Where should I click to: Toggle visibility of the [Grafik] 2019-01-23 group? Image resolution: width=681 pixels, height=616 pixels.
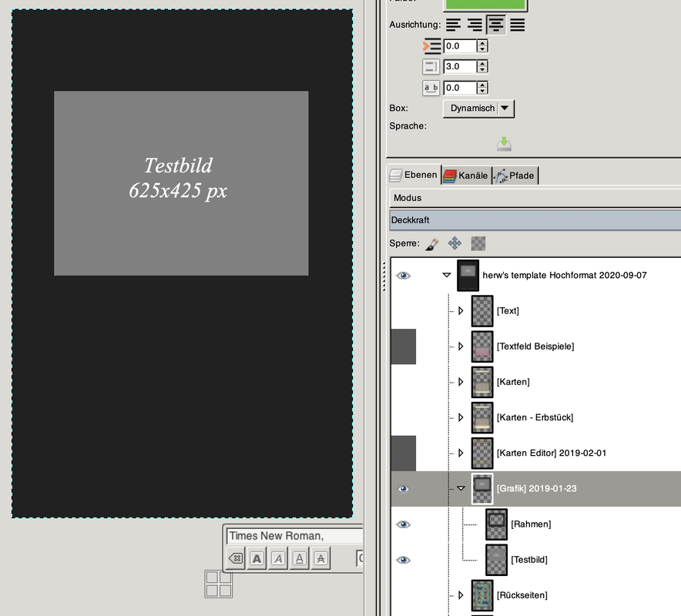(x=404, y=489)
